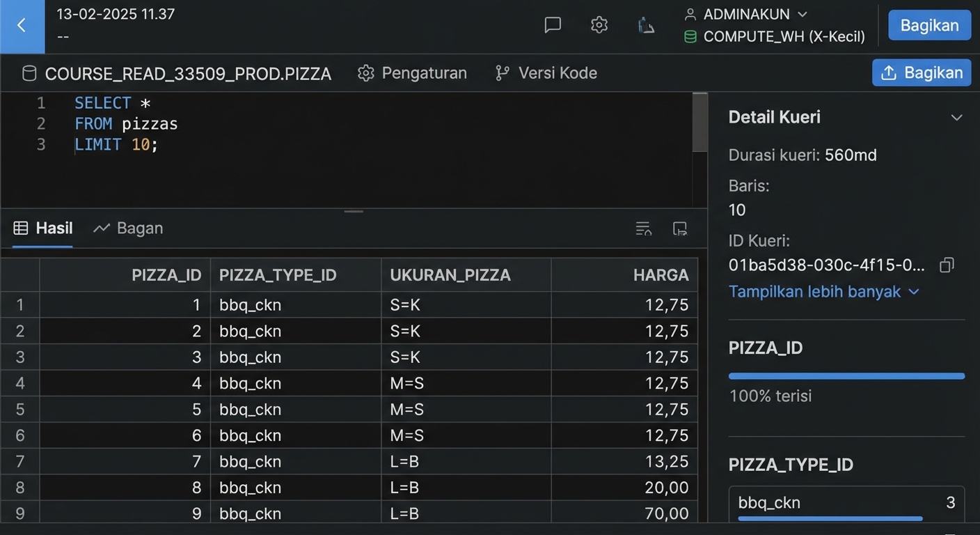The image size is (980, 535).
Task: Open the comments speech bubble icon
Action: [553, 26]
